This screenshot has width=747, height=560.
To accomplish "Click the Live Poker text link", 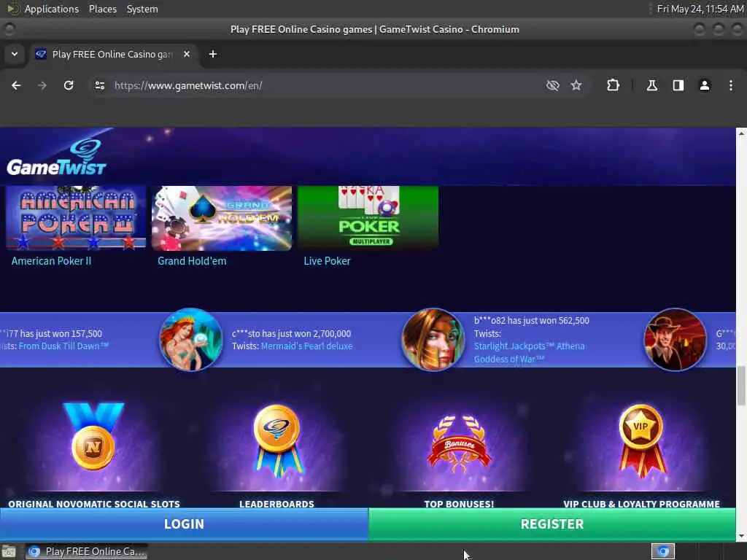I will [328, 261].
